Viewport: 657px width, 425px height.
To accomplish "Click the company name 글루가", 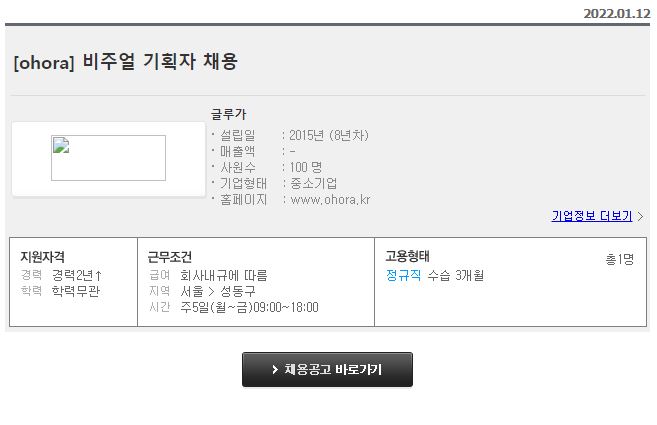I will 228,114.
